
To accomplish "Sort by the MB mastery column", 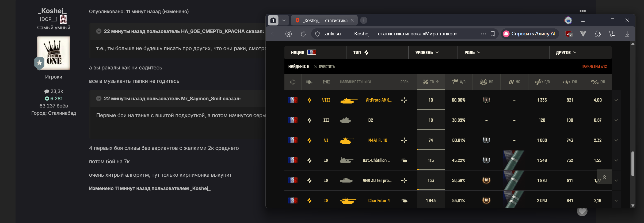I will click(486, 82).
